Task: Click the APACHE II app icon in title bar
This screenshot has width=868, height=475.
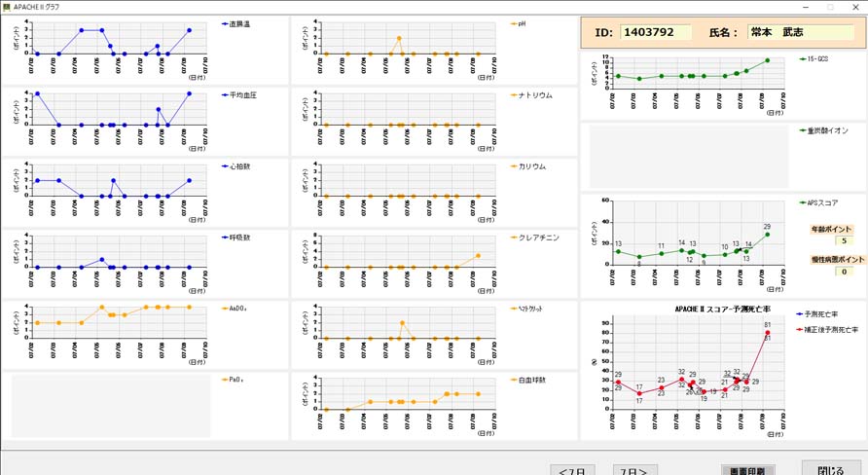Action: (x=6, y=7)
